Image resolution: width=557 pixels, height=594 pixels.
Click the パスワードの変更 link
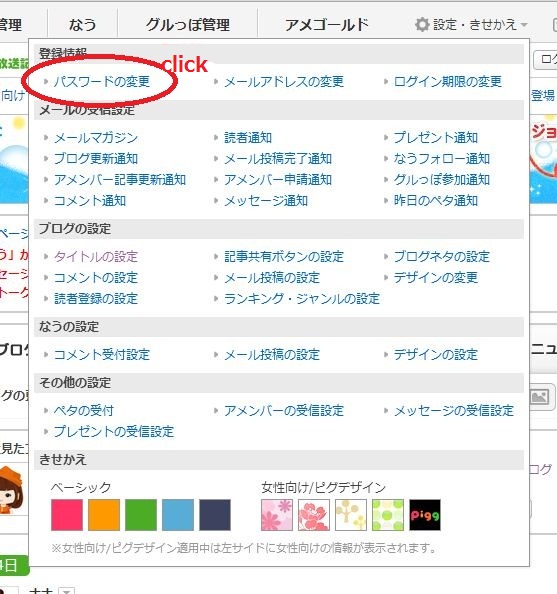click(102, 81)
